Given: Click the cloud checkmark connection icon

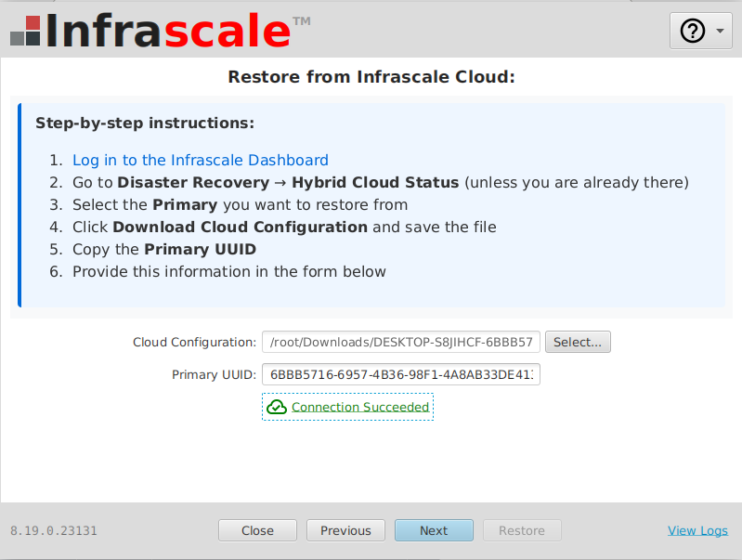Looking at the screenshot, I should [276, 407].
